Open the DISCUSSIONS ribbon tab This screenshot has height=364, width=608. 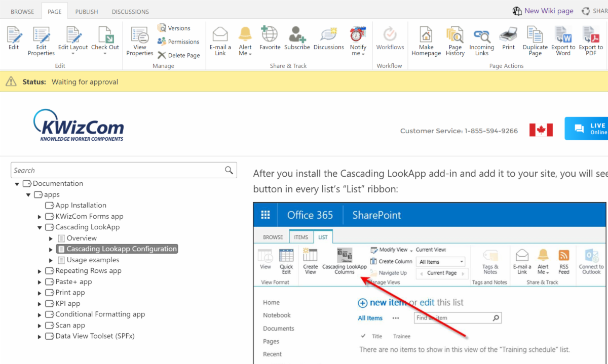tap(130, 12)
